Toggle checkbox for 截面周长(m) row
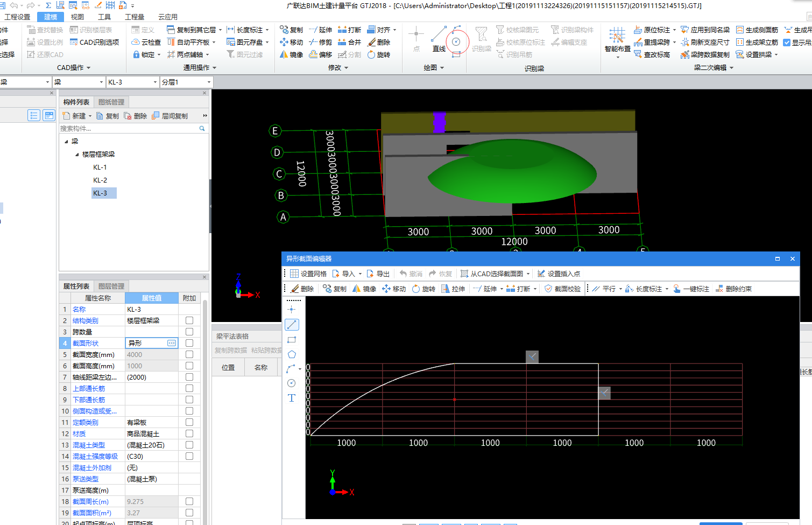The height and width of the screenshot is (525, 812). click(189, 501)
